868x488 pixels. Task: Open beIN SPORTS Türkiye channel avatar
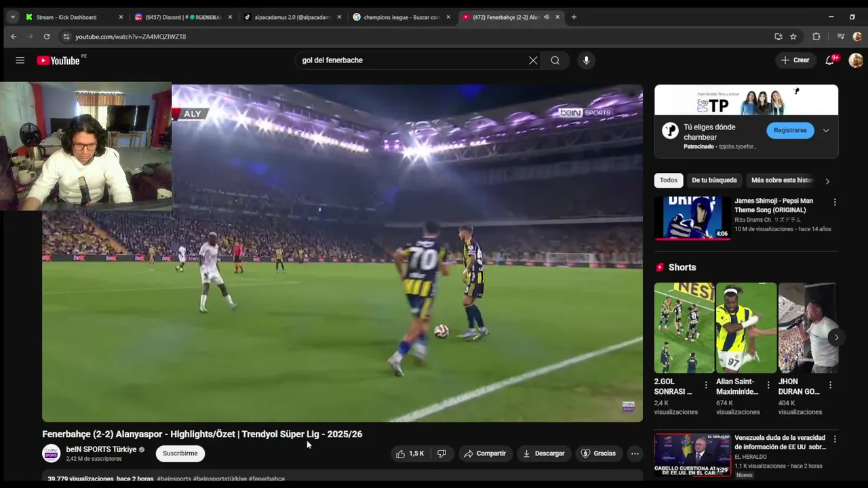pos(52,453)
